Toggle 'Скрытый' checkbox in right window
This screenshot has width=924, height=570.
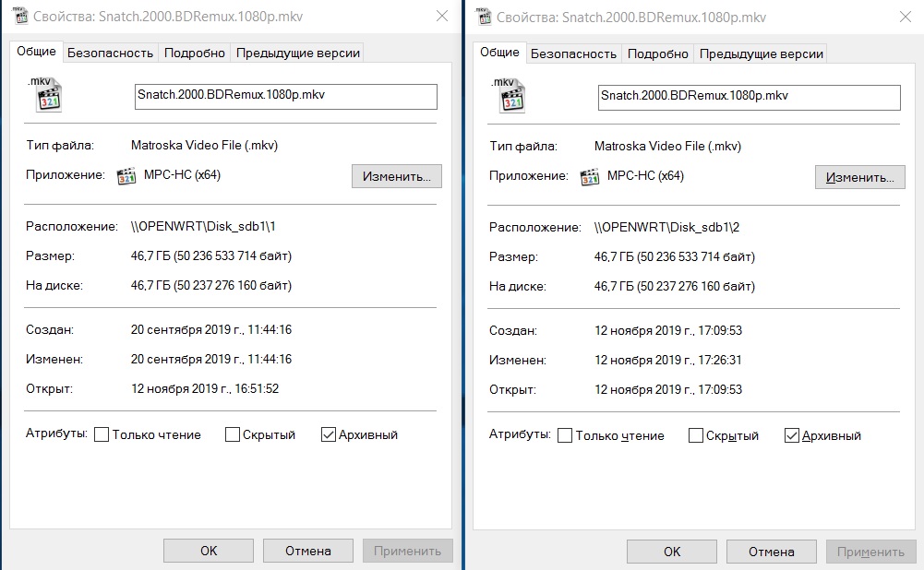click(696, 435)
